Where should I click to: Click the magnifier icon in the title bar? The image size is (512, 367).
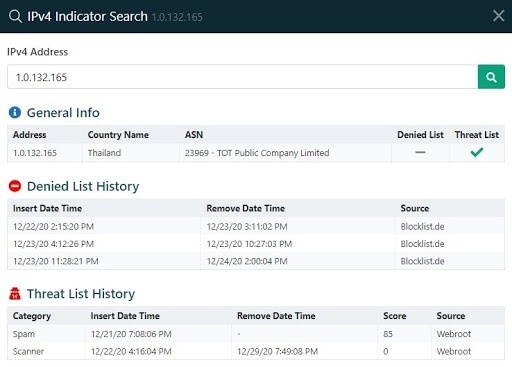[15, 16]
